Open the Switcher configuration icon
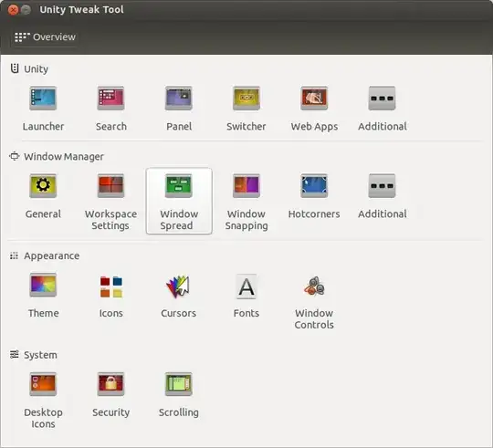Image resolution: width=493 pixels, height=448 pixels. click(x=246, y=109)
